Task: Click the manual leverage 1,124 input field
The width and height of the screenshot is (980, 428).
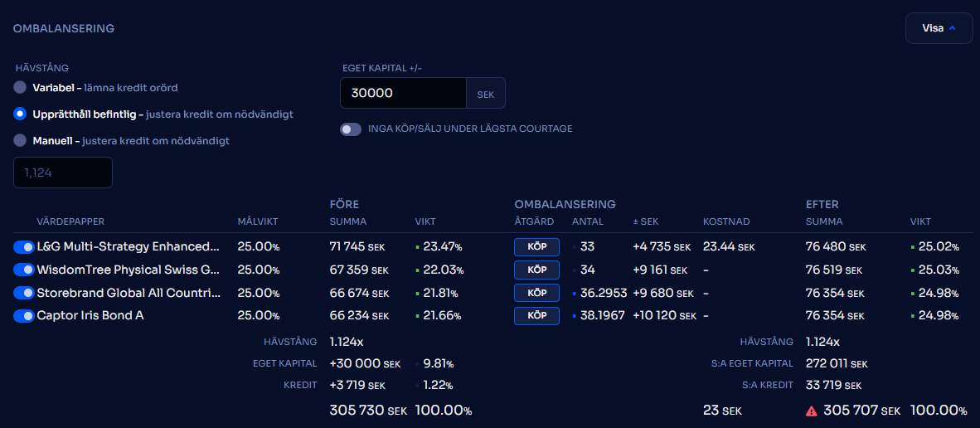Action: coord(63,173)
